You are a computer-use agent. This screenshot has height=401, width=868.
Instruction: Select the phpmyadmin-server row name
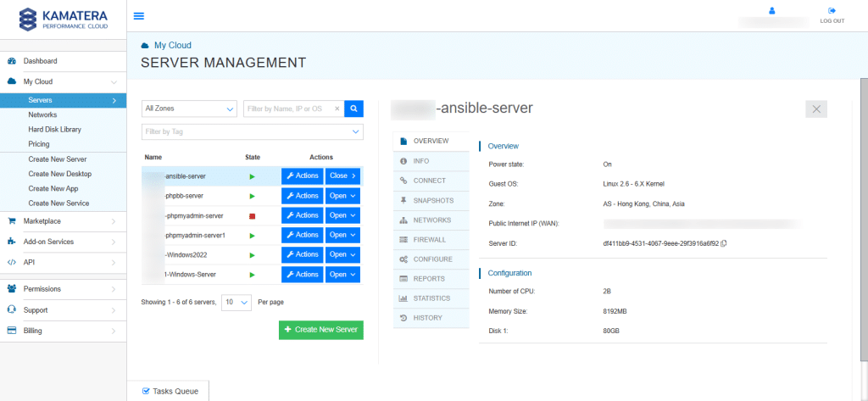click(193, 215)
